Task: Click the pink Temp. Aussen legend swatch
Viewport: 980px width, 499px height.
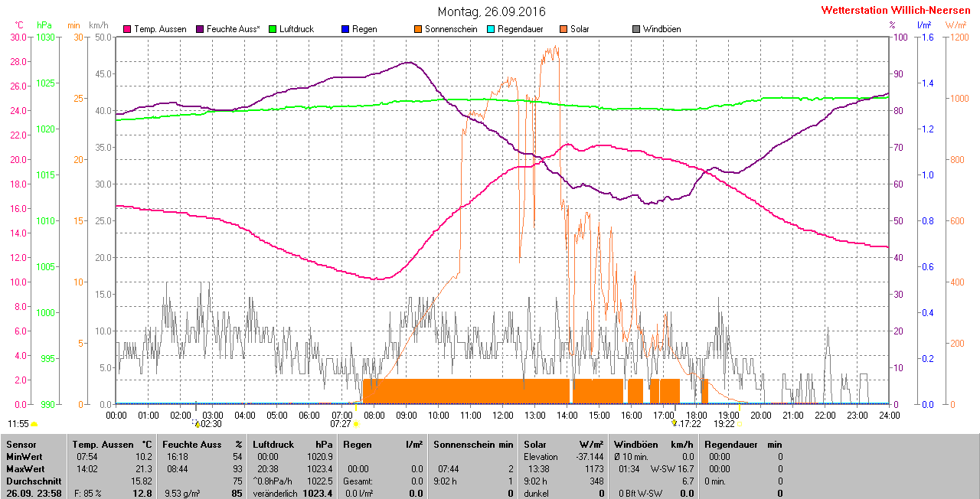Action: [x=127, y=29]
